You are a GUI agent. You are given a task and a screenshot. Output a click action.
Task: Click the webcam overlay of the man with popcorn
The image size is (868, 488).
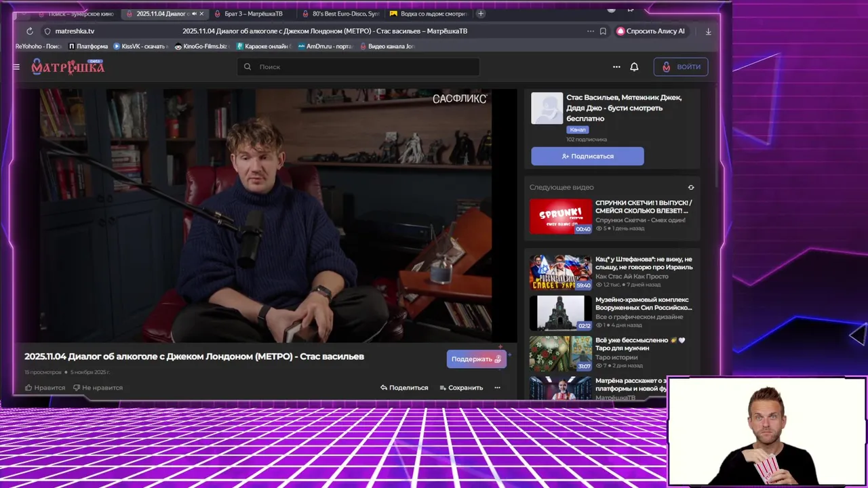(766, 431)
